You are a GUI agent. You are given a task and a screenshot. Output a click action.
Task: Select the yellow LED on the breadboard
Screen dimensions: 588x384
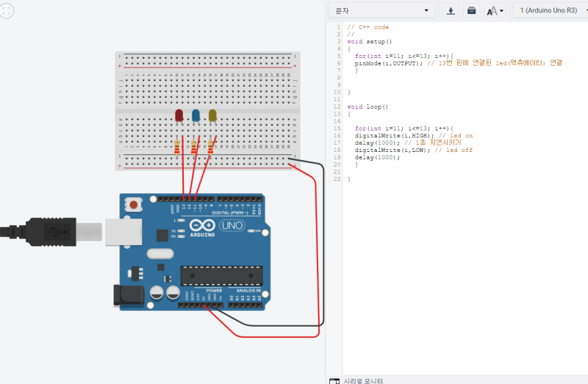tap(212, 117)
